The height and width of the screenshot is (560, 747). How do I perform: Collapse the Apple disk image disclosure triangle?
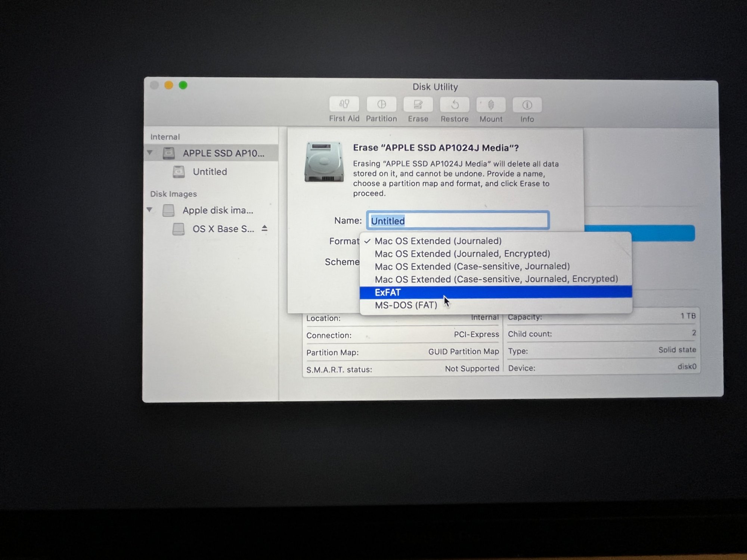(x=149, y=210)
